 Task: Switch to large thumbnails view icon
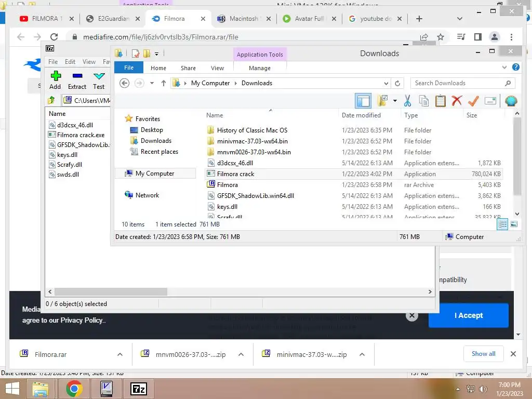pos(514,224)
